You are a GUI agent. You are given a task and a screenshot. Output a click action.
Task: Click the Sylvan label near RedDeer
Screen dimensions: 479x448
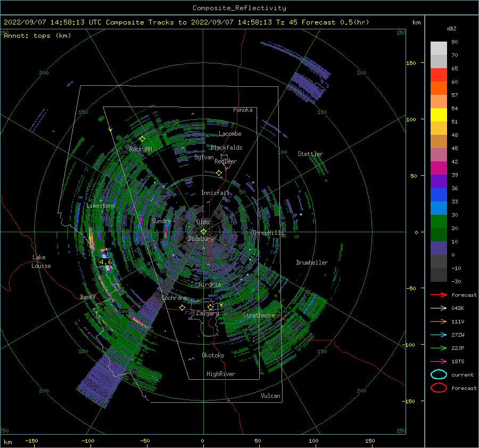(204, 157)
